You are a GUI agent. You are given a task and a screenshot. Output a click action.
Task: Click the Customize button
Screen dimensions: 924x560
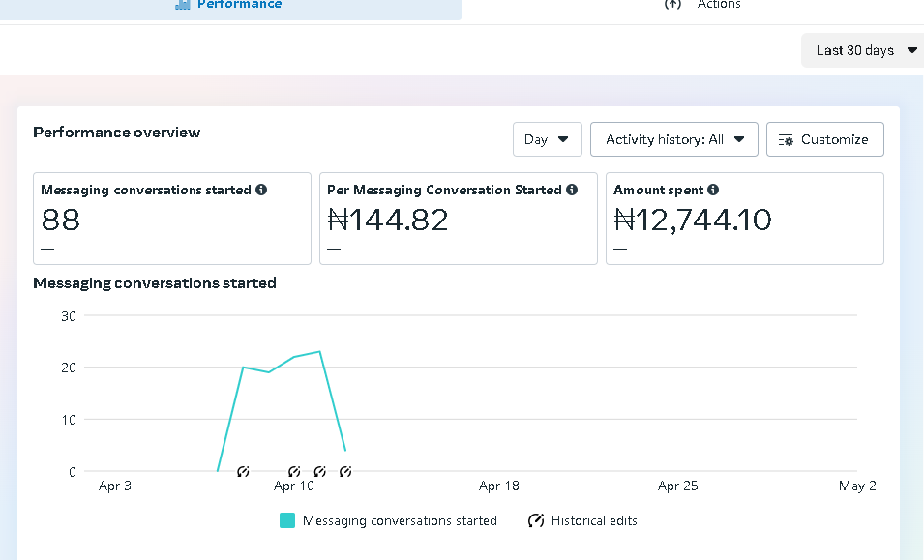pyautogui.click(x=825, y=139)
